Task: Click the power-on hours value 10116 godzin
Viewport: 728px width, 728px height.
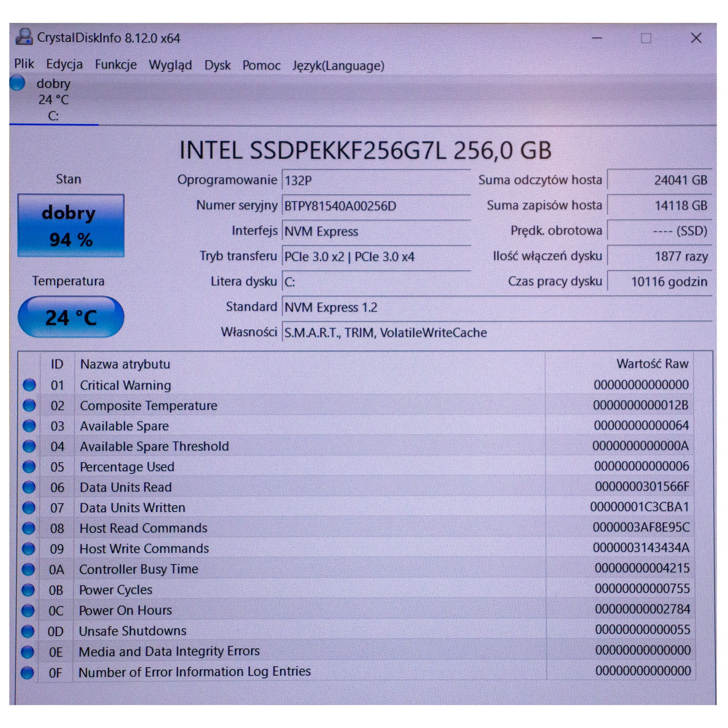Action: [x=659, y=282]
